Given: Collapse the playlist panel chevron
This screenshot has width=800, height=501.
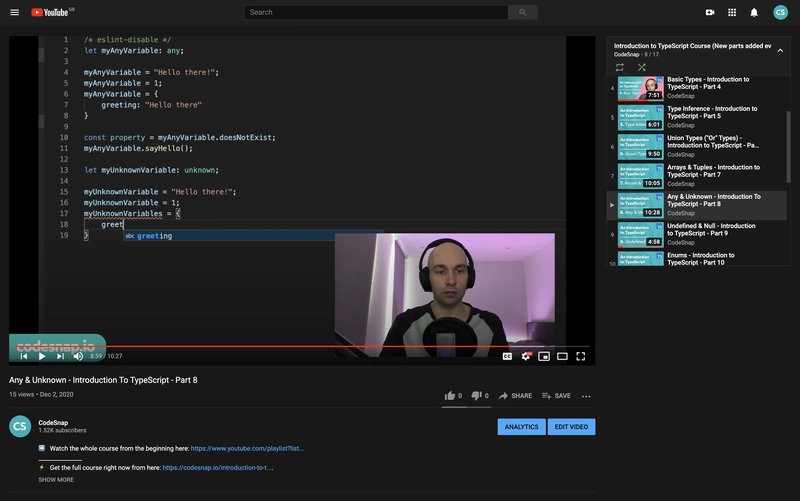Looking at the screenshot, I should pos(780,50).
